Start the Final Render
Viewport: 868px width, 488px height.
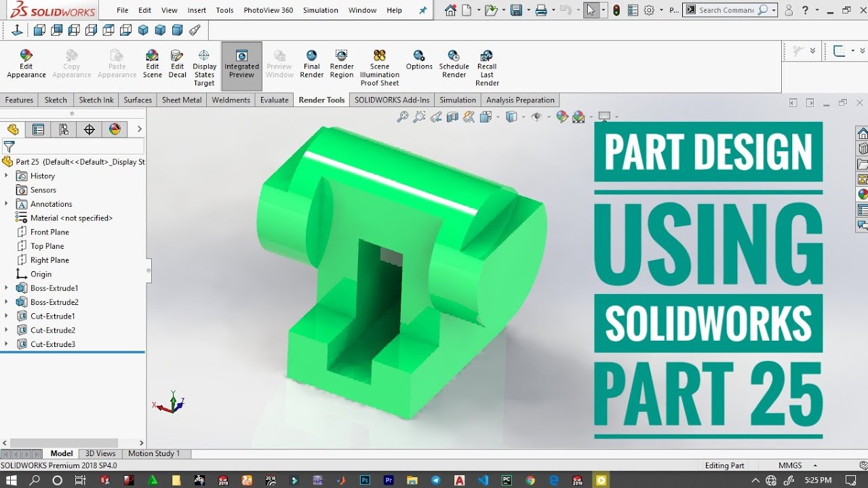312,64
